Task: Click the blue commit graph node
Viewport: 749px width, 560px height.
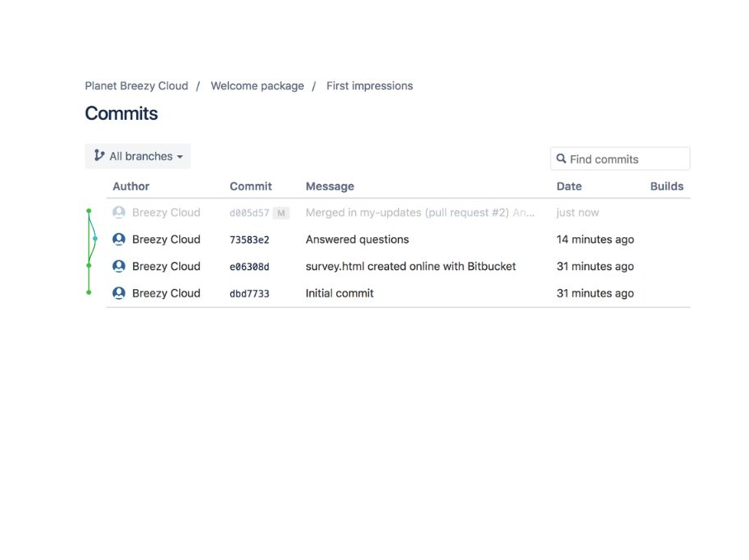Action: (95, 239)
